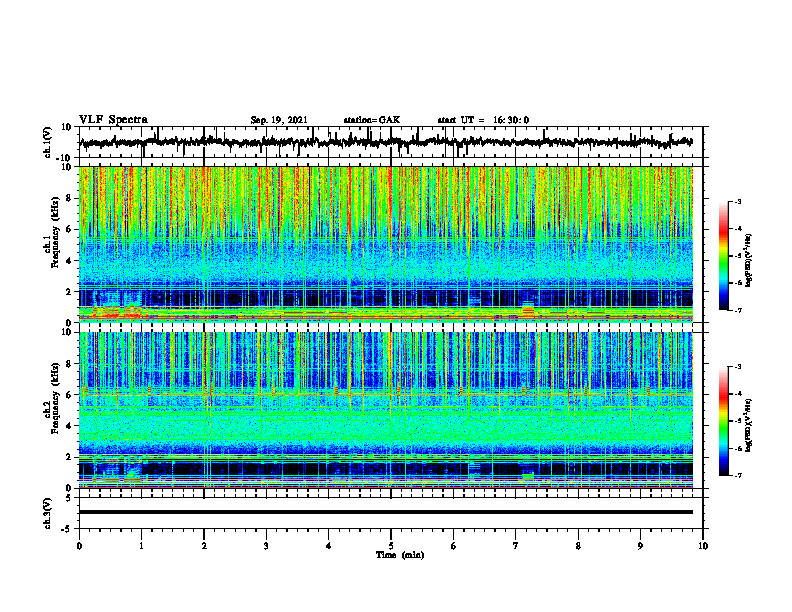Viewport: 792px width, 612px height.
Task: Click the "8" tick on the time axis
Action: point(578,546)
